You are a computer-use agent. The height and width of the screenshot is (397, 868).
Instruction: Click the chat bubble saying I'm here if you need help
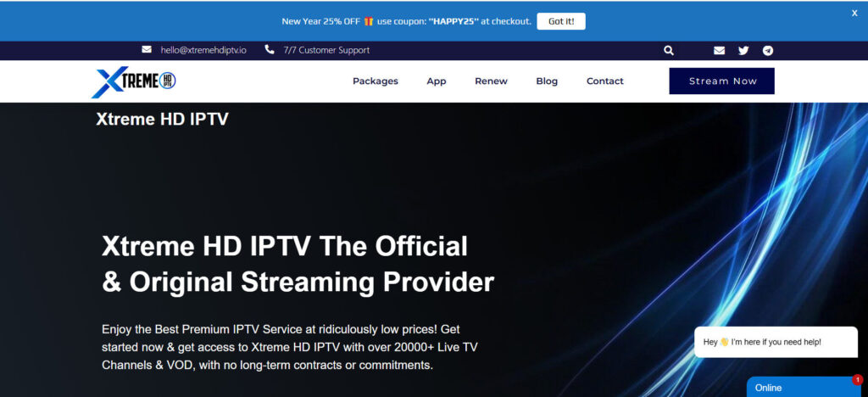776,342
